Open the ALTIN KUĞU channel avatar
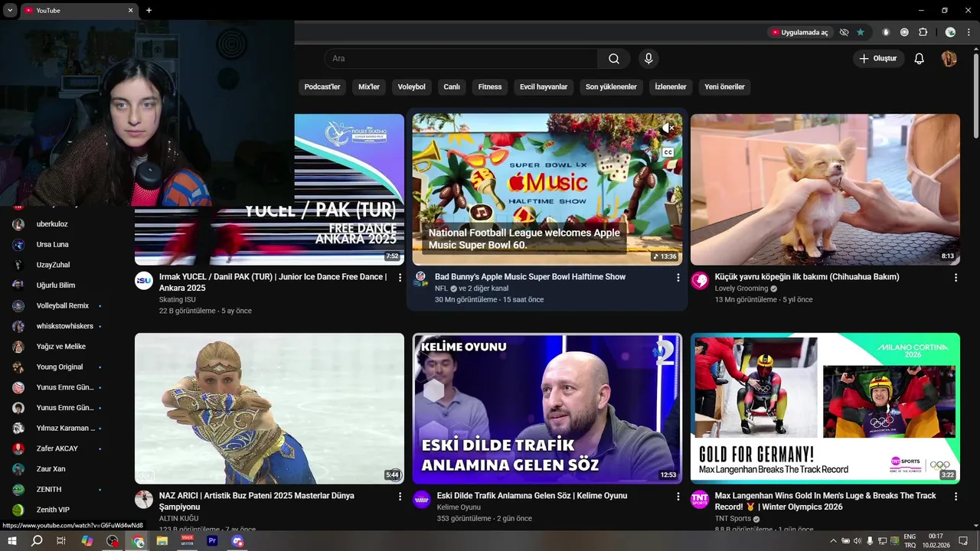Screen dimensions: 980x551 pyautogui.click(x=144, y=500)
